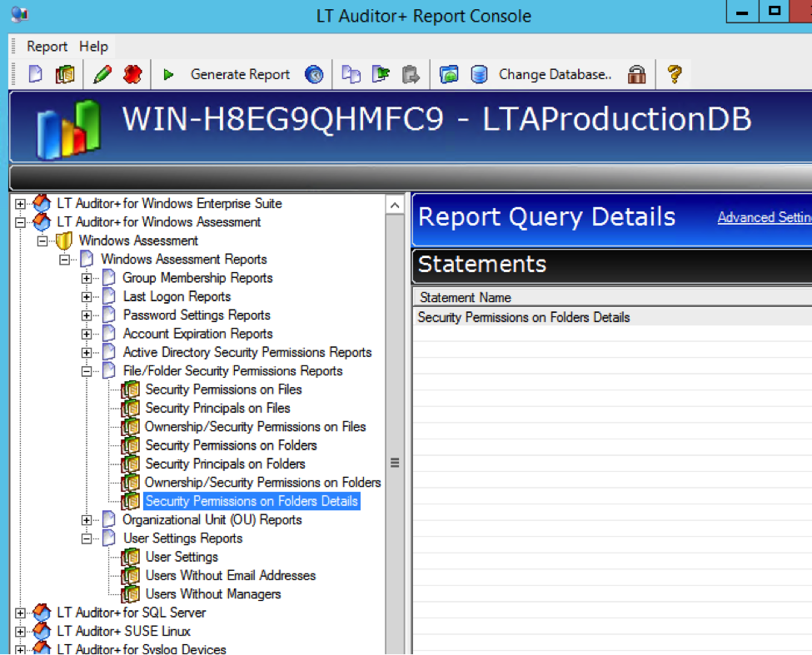The image size is (812, 655).
Task: Click the report icon beside Security Principals on Files
Action: (131, 408)
